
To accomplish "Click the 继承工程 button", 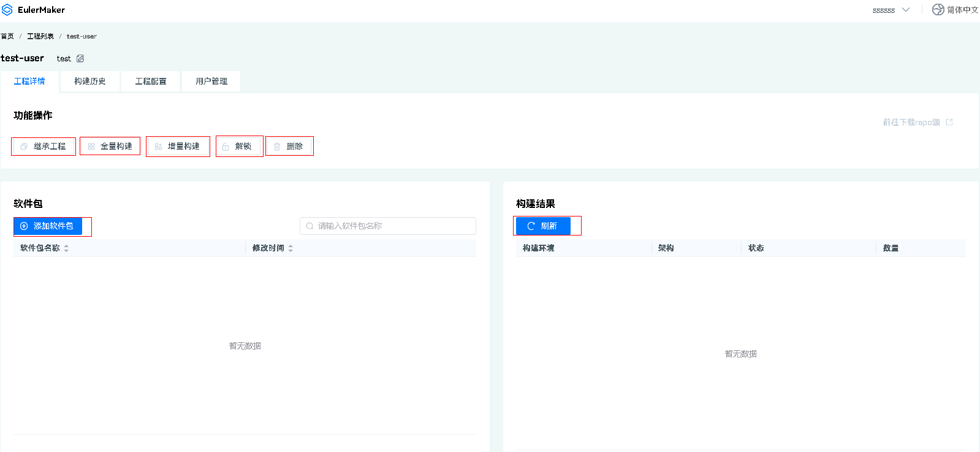I will click(44, 147).
